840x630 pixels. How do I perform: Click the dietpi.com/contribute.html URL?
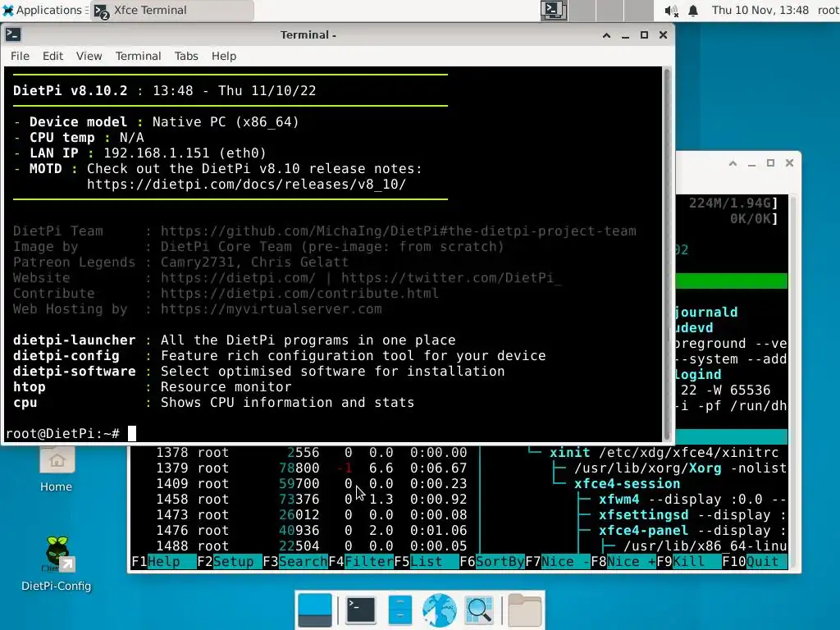[x=299, y=293]
